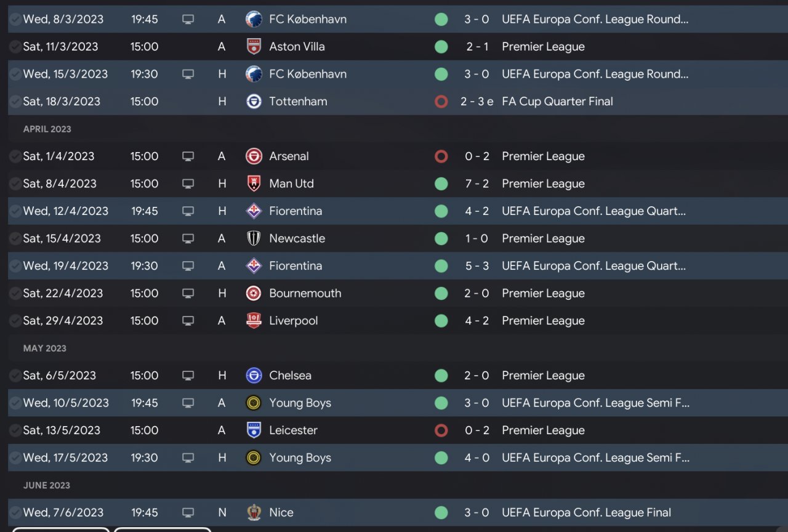This screenshot has height=532, width=788.
Task: Click the TV icon for the Nice final
Action: [x=188, y=512]
